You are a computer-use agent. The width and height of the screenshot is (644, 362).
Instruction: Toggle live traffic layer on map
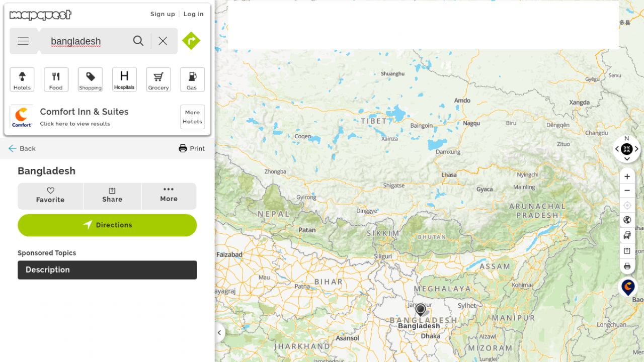tap(627, 235)
